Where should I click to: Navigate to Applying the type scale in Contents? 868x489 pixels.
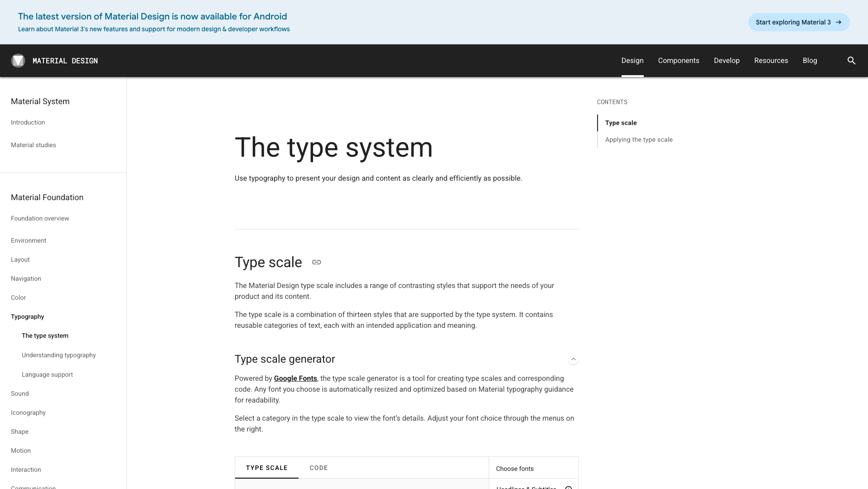click(639, 139)
